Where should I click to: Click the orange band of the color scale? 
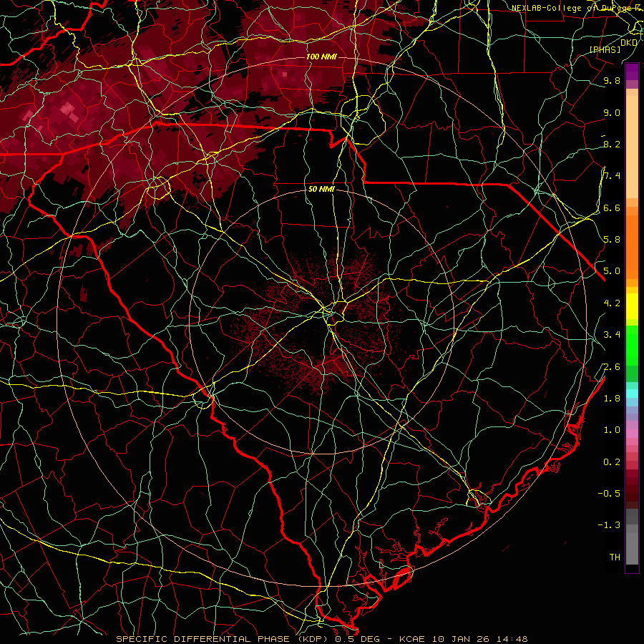pyautogui.click(x=632, y=246)
